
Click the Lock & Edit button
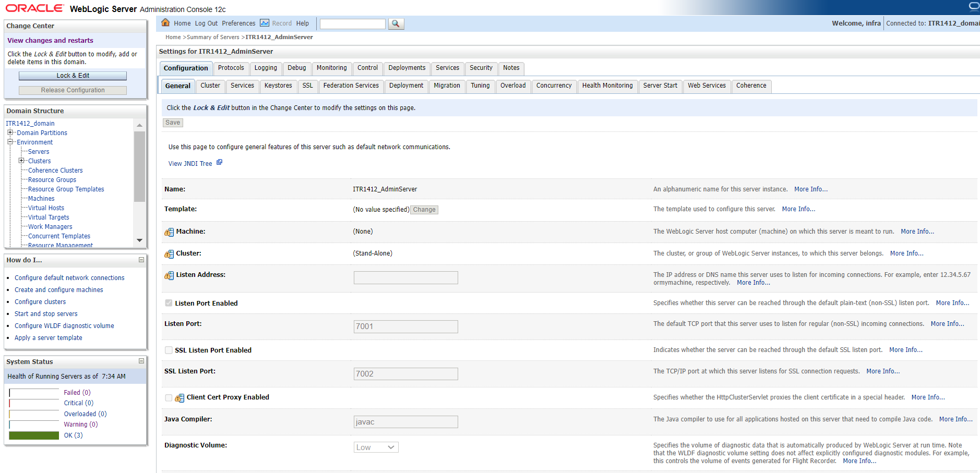click(x=73, y=76)
